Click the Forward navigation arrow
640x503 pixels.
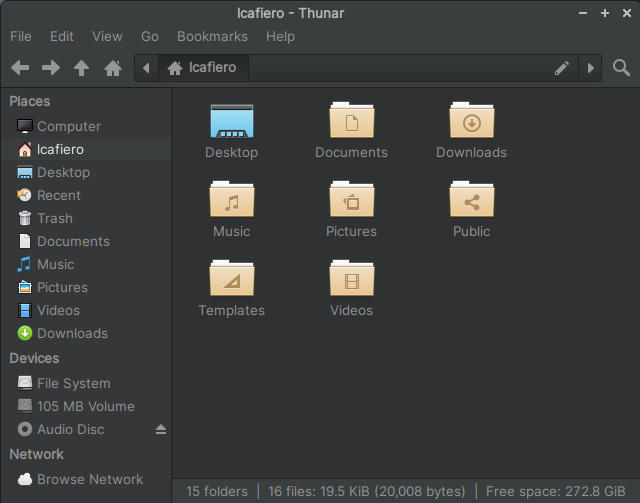point(51,68)
